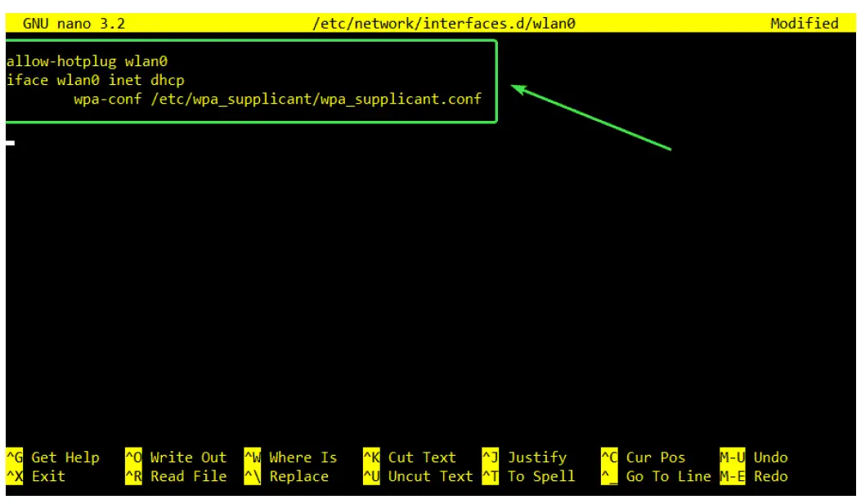This screenshot has width=861, height=504.
Task: Select the ^R Read File shortcut
Action: coord(176,476)
